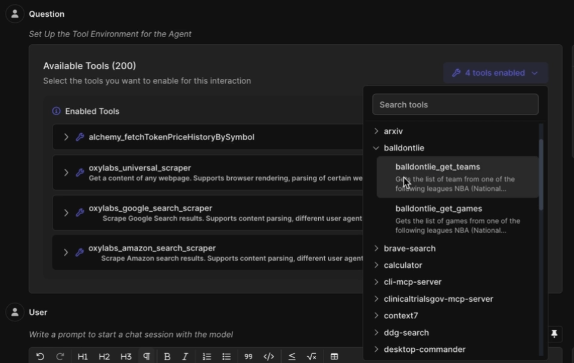
Task: Insert a bulleted list
Action: [226, 356]
